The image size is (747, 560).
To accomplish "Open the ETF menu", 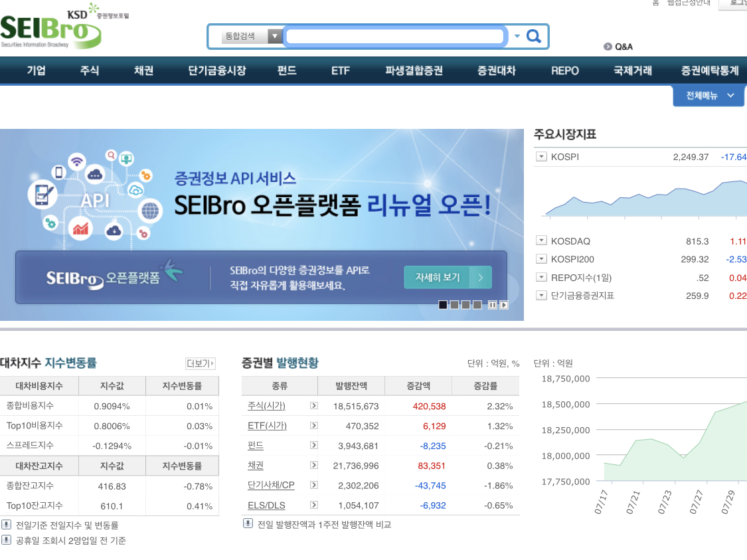I will pos(340,70).
